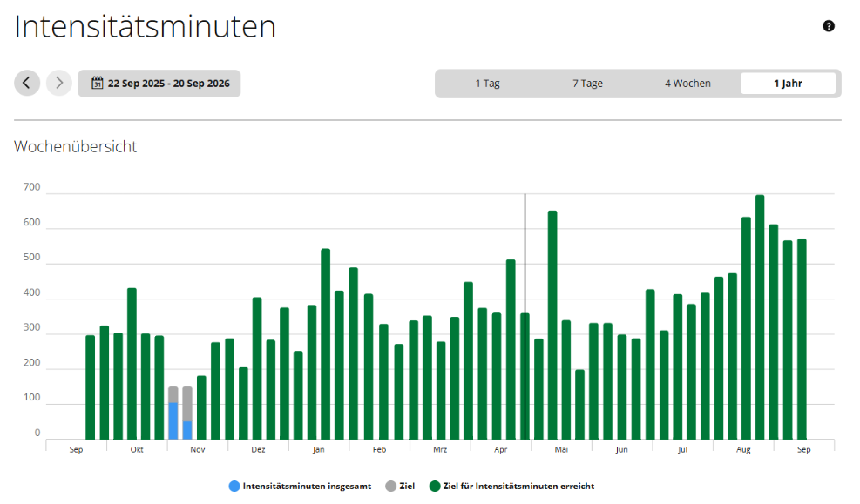Go to the next date range
860x504 pixels.
click(x=59, y=84)
